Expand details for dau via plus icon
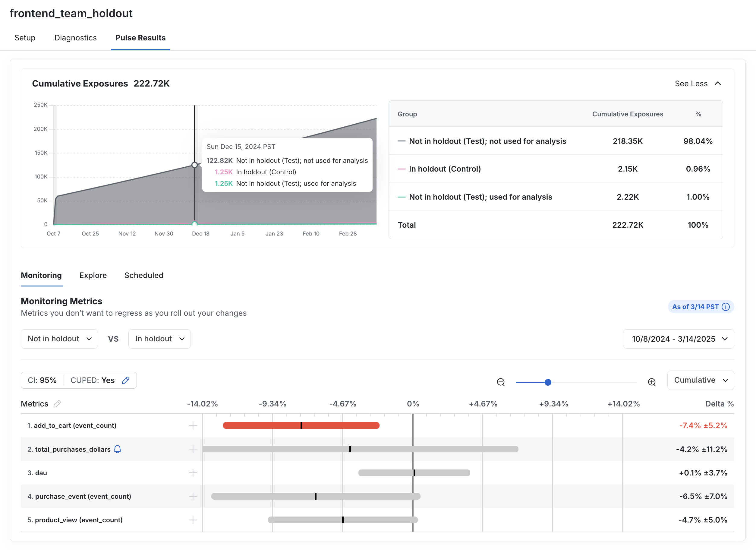The width and height of the screenshot is (756, 550). 193,473
